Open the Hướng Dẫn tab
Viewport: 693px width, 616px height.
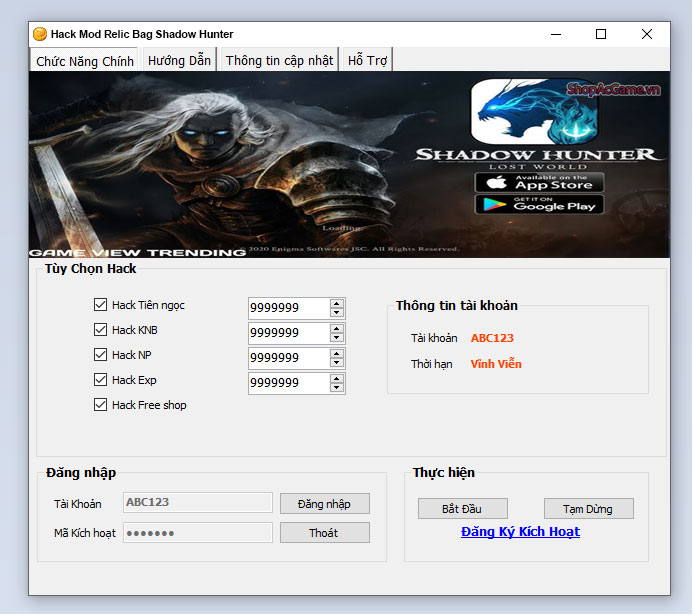(179, 60)
